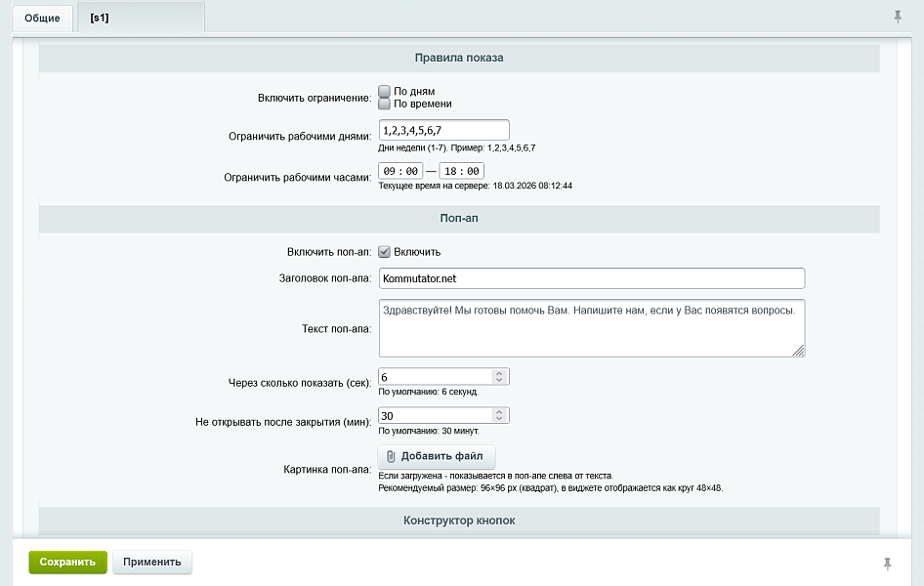The image size is (924, 586).
Task: Click the pop-up title field 'Kommutator.net'
Action: coord(591,278)
